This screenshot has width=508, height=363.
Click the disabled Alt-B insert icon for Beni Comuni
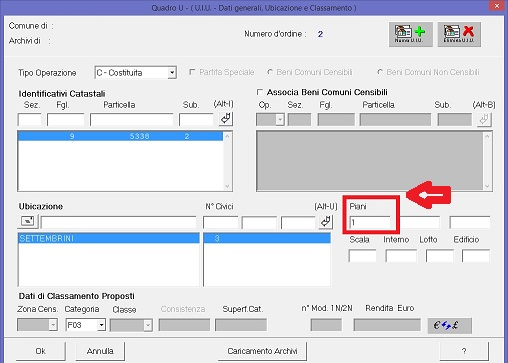[484, 119]
